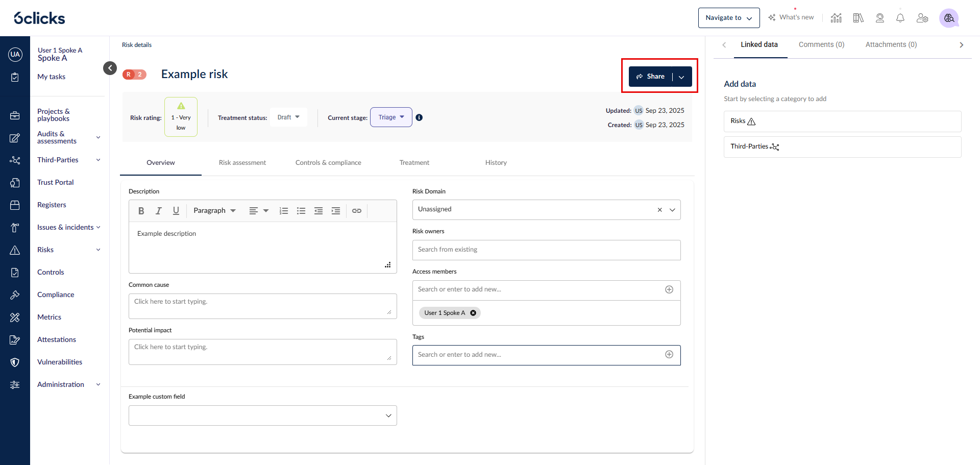Expand the Example custom field dropdown
This screenshot has width=980, height=465.
[x=262, y=415]
